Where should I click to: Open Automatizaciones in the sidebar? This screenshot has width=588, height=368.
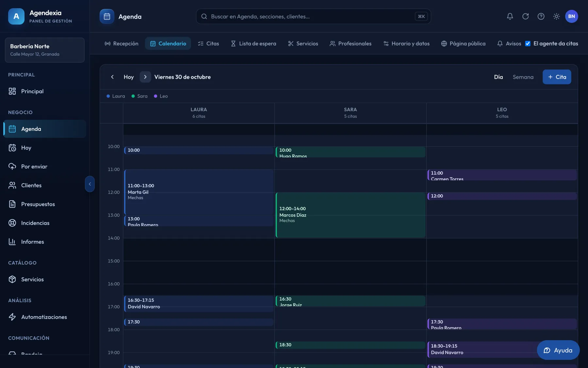(45, 317)
